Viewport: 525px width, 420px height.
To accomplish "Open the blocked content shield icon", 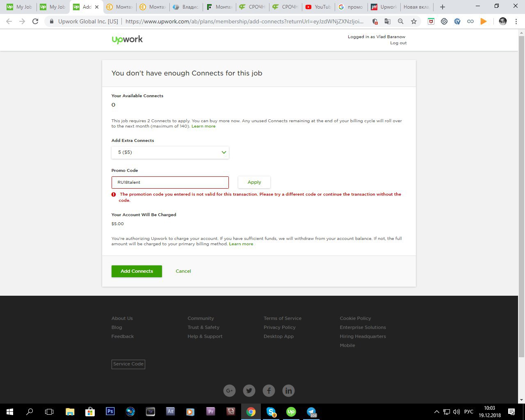I will pos(374,21).
